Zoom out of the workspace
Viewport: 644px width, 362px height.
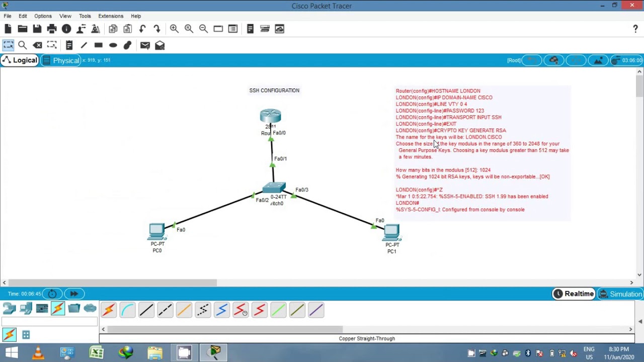point(203,29)
